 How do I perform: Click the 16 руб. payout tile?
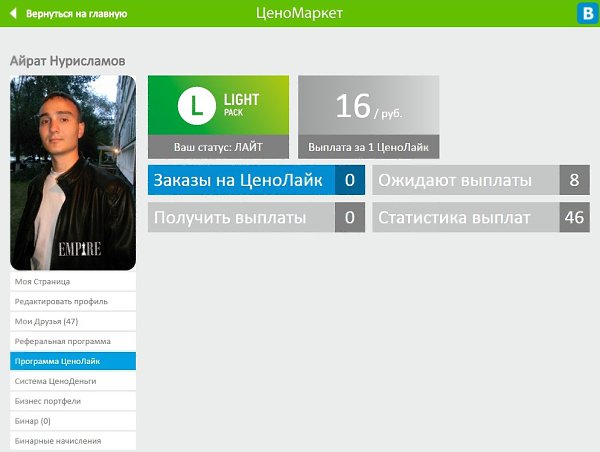pyautogui.click(x=368, y=106)
